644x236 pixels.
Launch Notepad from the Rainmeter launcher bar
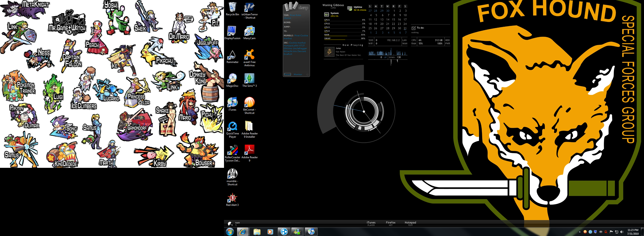click(x=410, y=224)
